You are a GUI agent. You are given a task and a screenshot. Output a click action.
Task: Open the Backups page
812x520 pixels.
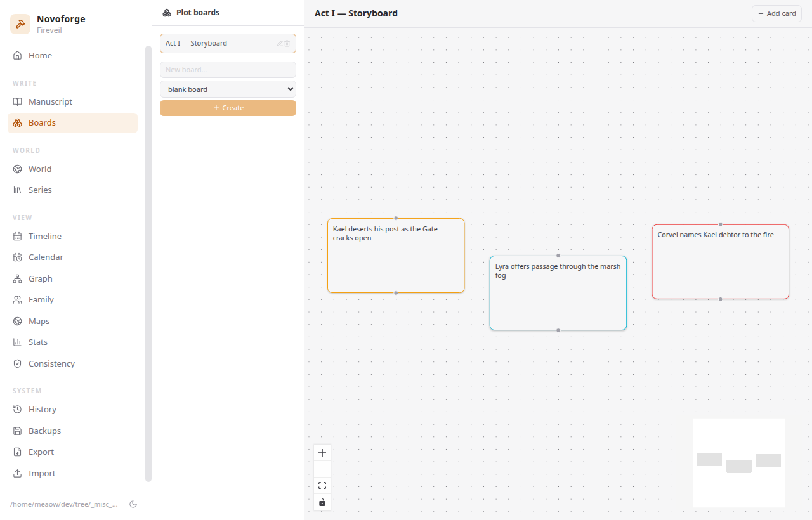(x=72, y=431)
